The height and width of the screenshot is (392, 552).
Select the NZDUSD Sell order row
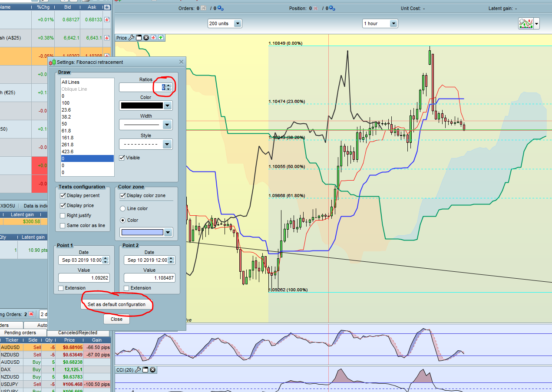click(55, 355)
